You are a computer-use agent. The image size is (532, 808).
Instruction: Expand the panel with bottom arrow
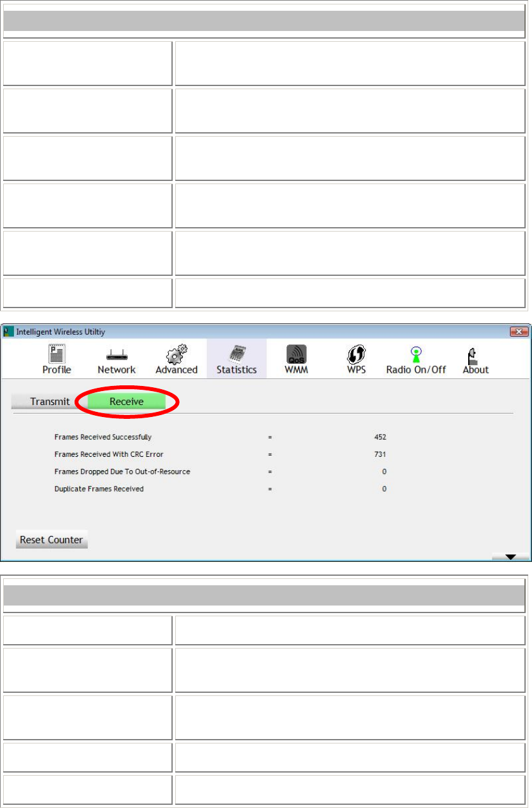coord(510,557)
